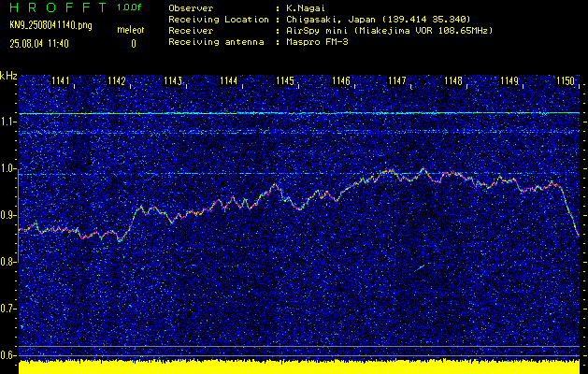Click the 1150 time marker
This screenshot has height=374, width=588.
pos(566,80)
